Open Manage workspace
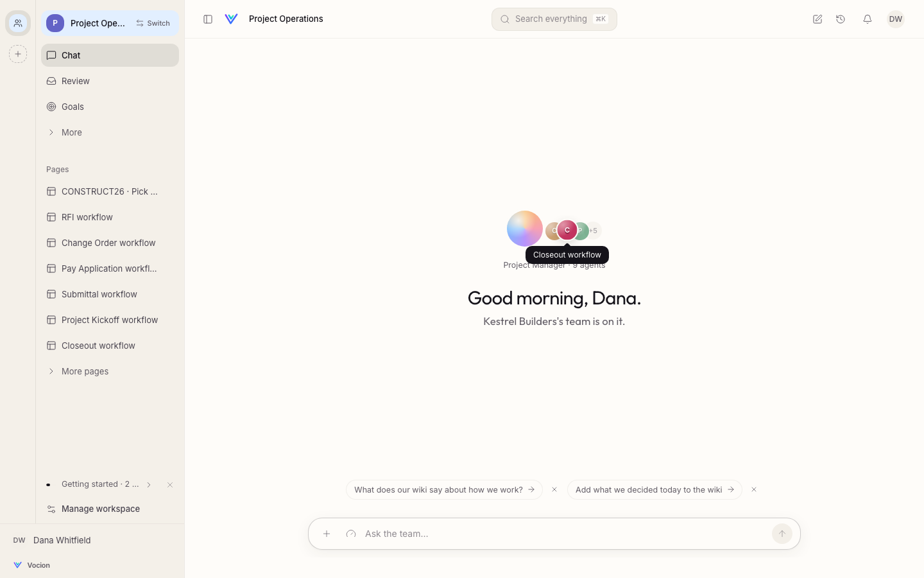 pyautogui.click(x=110, y=509)
